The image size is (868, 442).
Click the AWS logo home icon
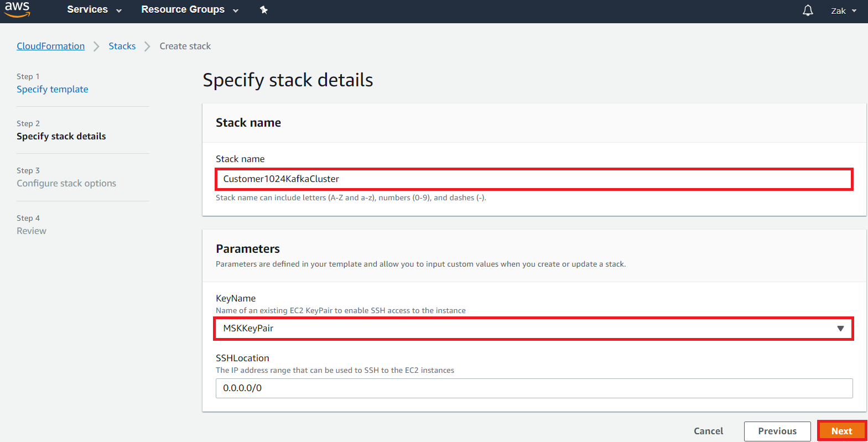pyautogui.click(x=17, y=9)
